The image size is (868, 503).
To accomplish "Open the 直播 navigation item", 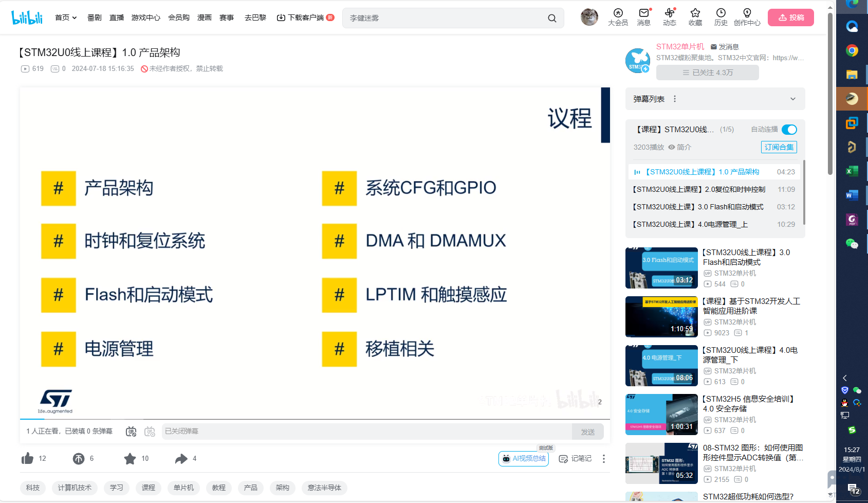I will (117, 17).
